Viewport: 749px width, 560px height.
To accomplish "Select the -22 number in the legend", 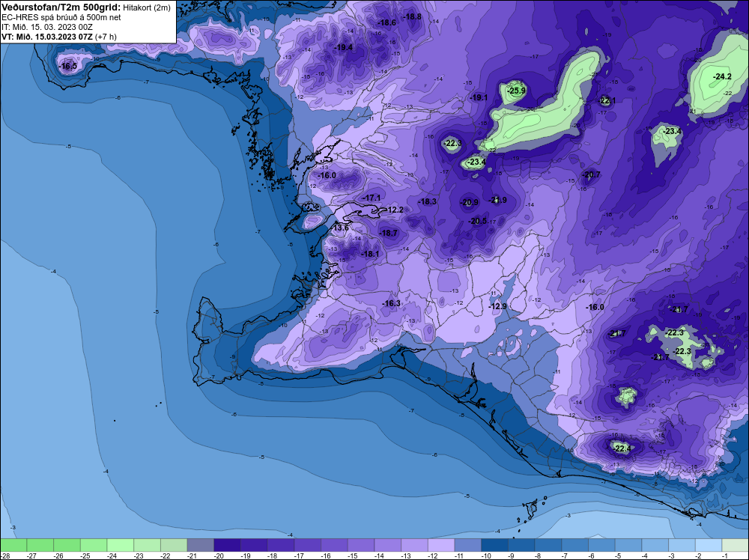I will click(x=166, y=556).
